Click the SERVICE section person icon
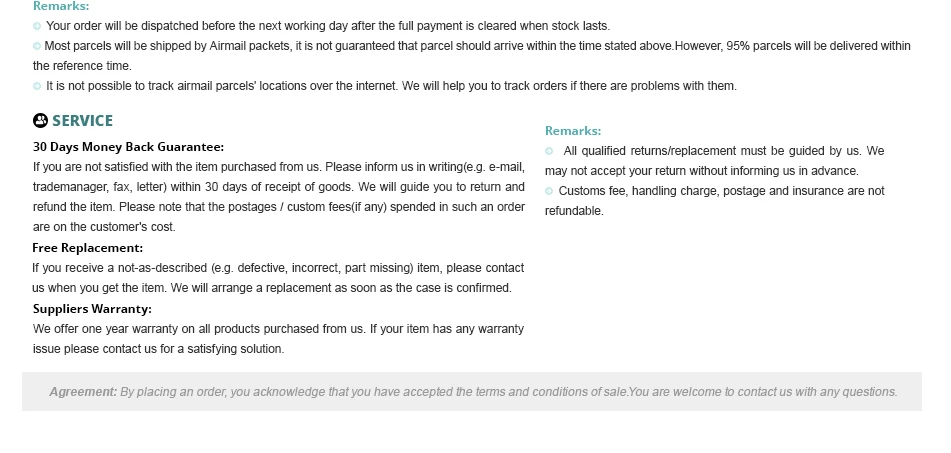 tap(40, 121)
